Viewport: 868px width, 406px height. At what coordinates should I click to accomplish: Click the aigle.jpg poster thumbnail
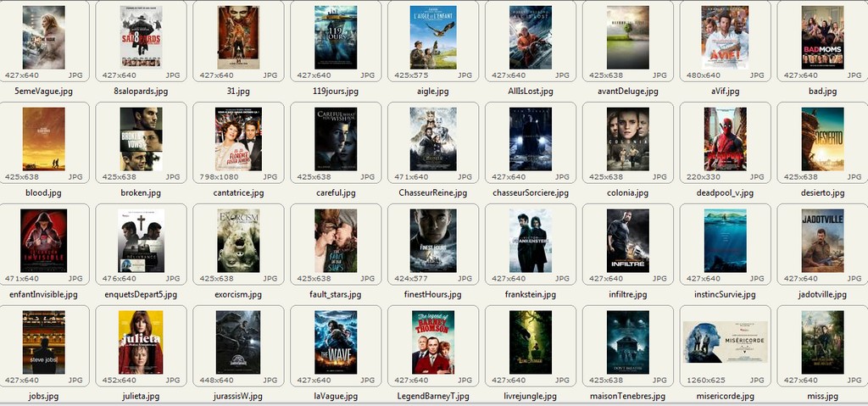coord(433,37)
